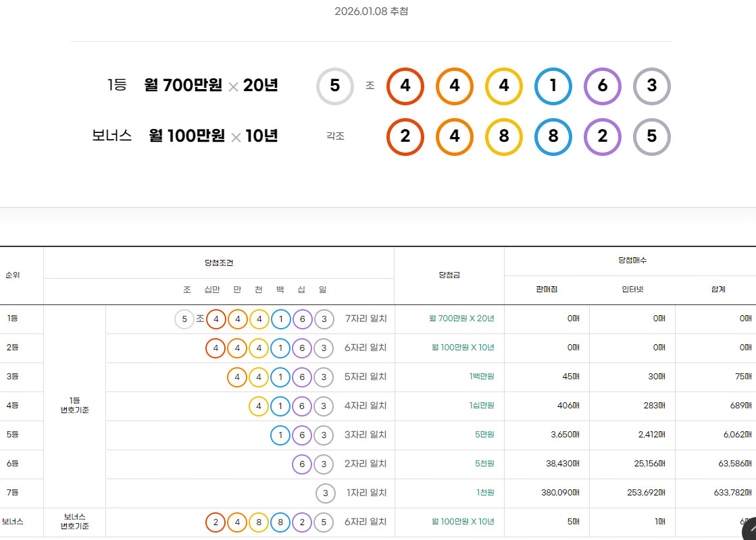Viewport: 756px width, 540px height.
Task: Click the large yellow 8 ball in bonus numbers
Action: pos(503,136)
